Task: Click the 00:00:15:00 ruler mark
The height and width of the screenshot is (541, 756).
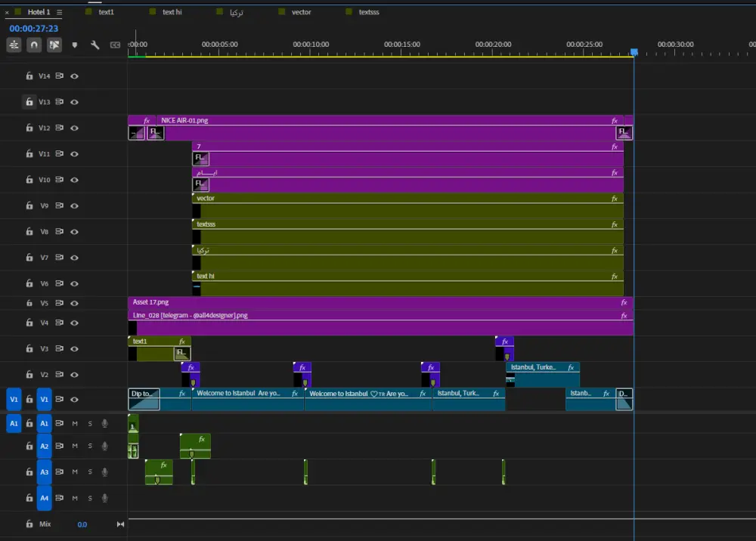Action: pyautogui.click(x=401, y=45)
